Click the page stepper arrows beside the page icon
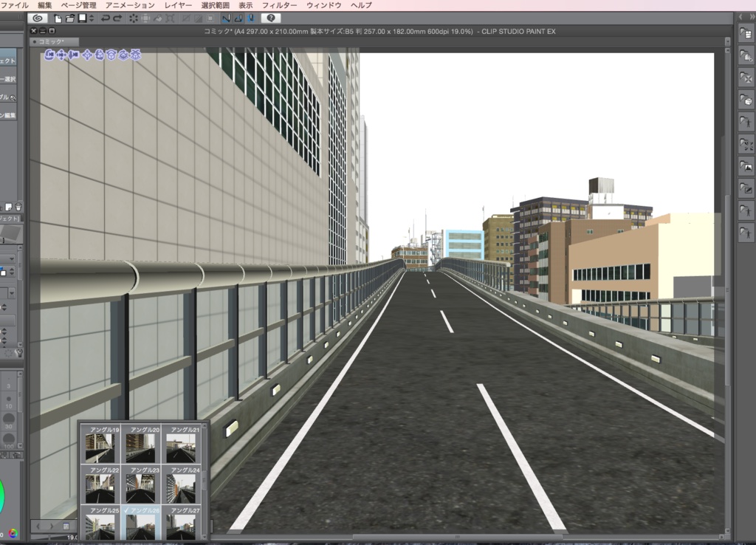 click(x=92, y=17)
